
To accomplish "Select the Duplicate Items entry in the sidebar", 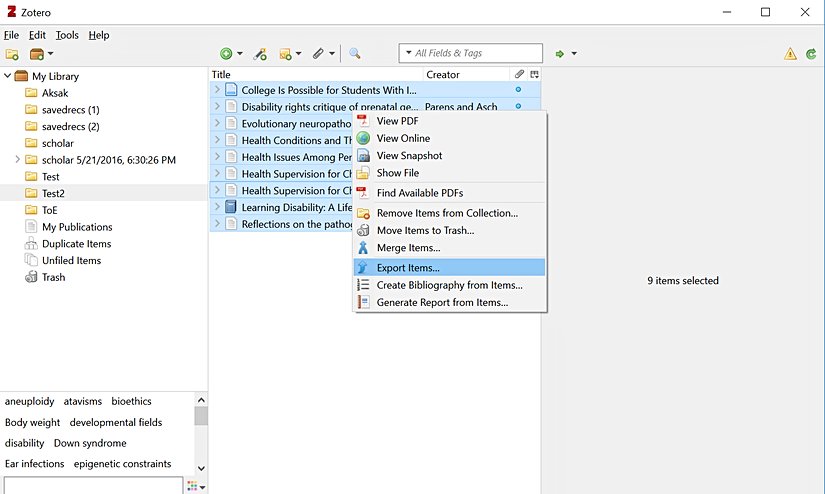I will tap(76, 244).
